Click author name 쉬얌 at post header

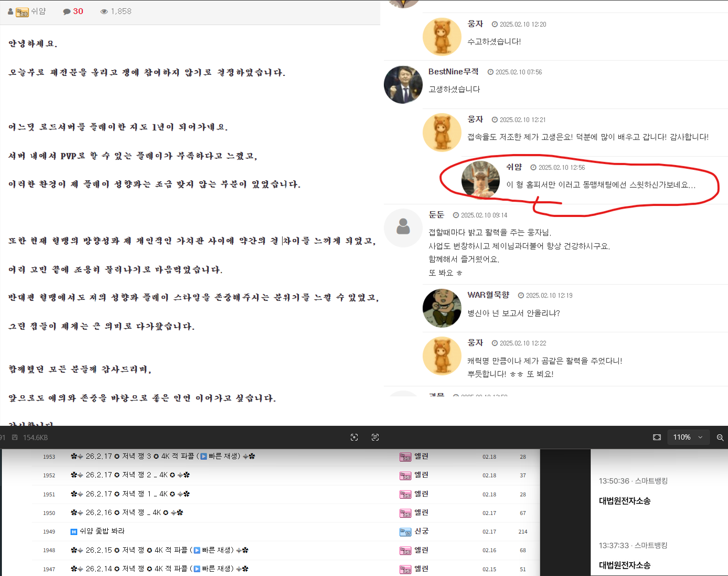[39, 11]
